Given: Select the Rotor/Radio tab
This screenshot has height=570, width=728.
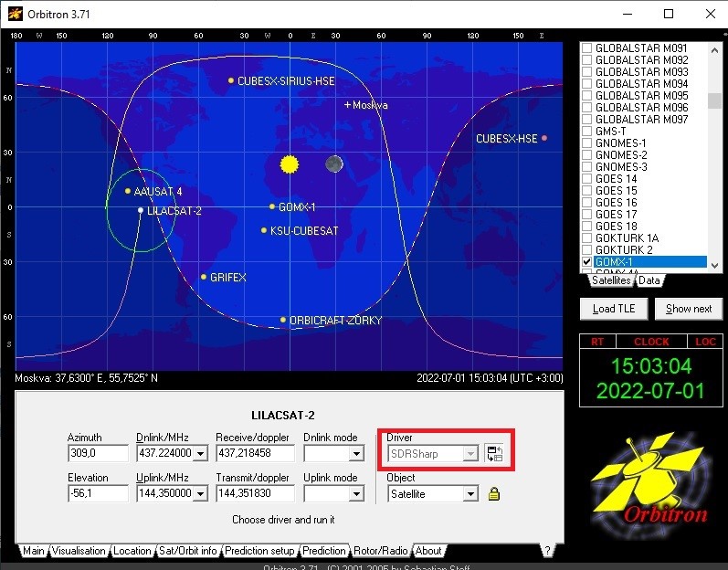Looking at the screenshot, I should [x=380, y=551].
